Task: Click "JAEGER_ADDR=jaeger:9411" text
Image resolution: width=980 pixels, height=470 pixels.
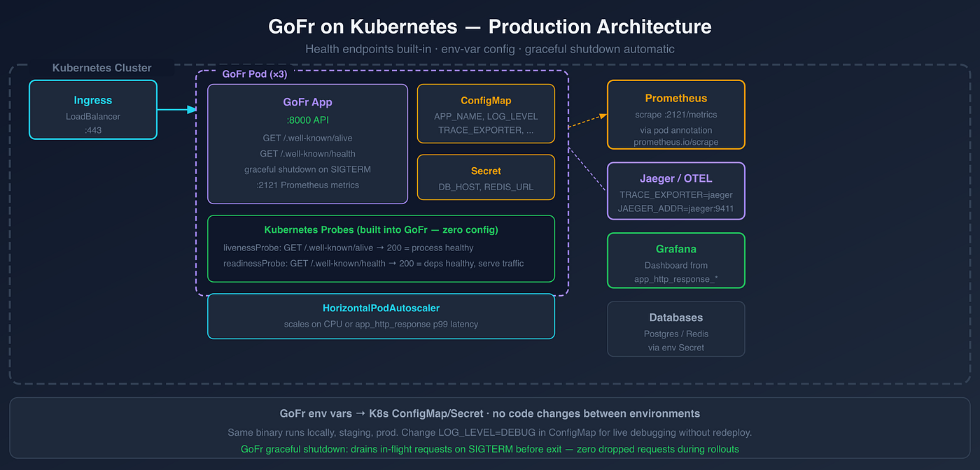Action: 676,208
